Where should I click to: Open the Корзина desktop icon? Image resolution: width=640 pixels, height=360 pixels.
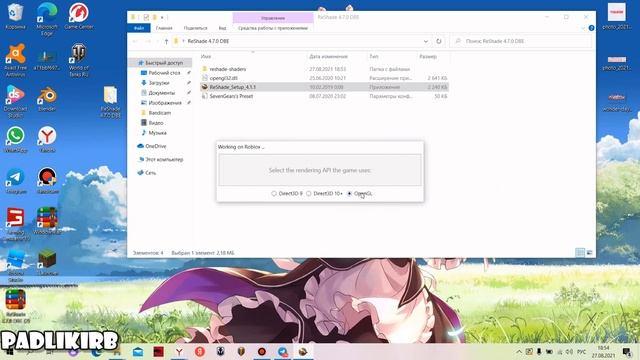(15, 17)
